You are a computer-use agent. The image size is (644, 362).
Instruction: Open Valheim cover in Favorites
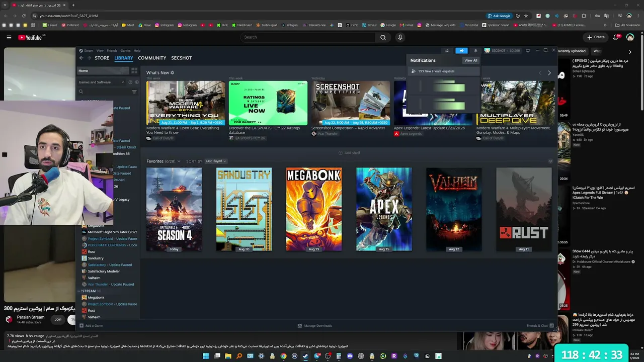454,209
